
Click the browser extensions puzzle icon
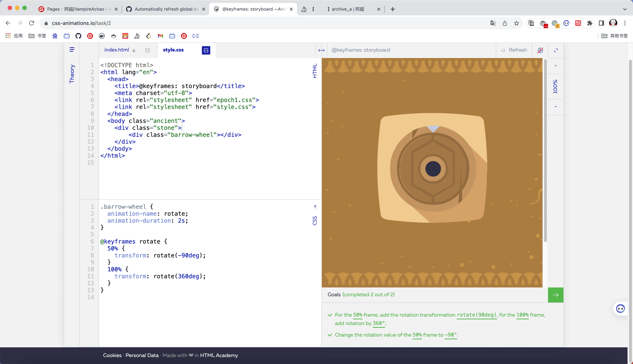590,23
